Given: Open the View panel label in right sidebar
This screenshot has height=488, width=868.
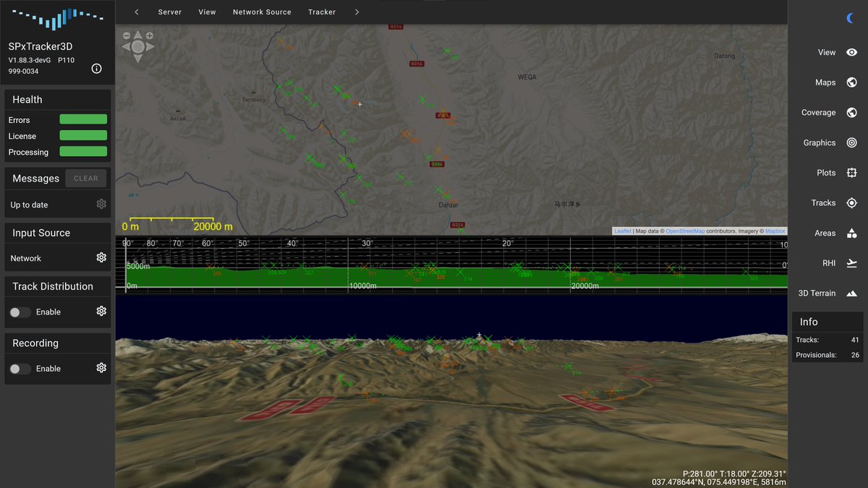Looking at the screenshot, I should (827, 52).
